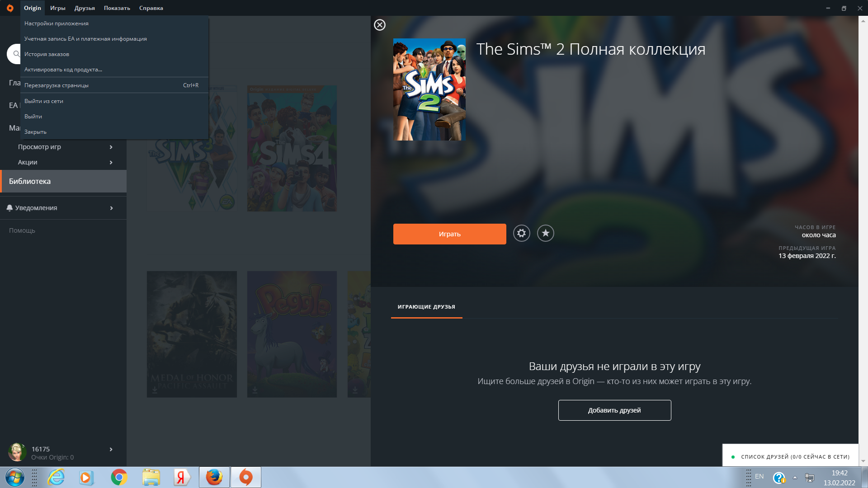Click the online status green dot
The width and height of the screenshot is (868, 488).
coord(733,457)
